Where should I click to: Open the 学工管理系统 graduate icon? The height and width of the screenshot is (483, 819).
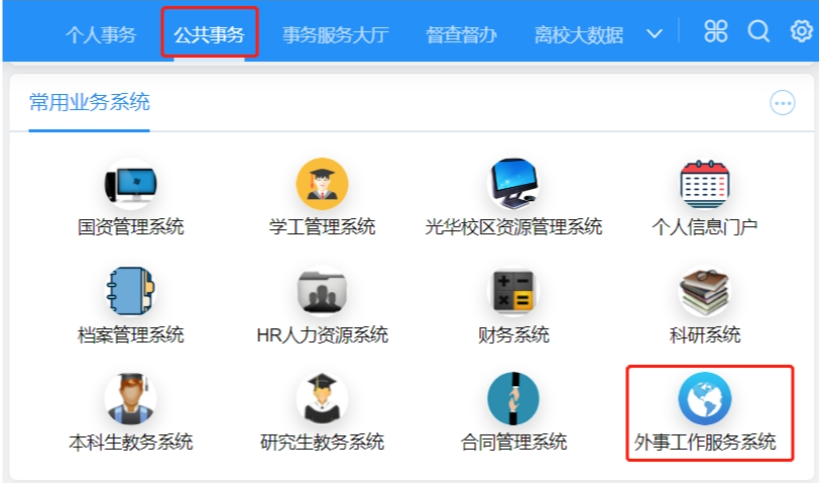coord(322,185)
